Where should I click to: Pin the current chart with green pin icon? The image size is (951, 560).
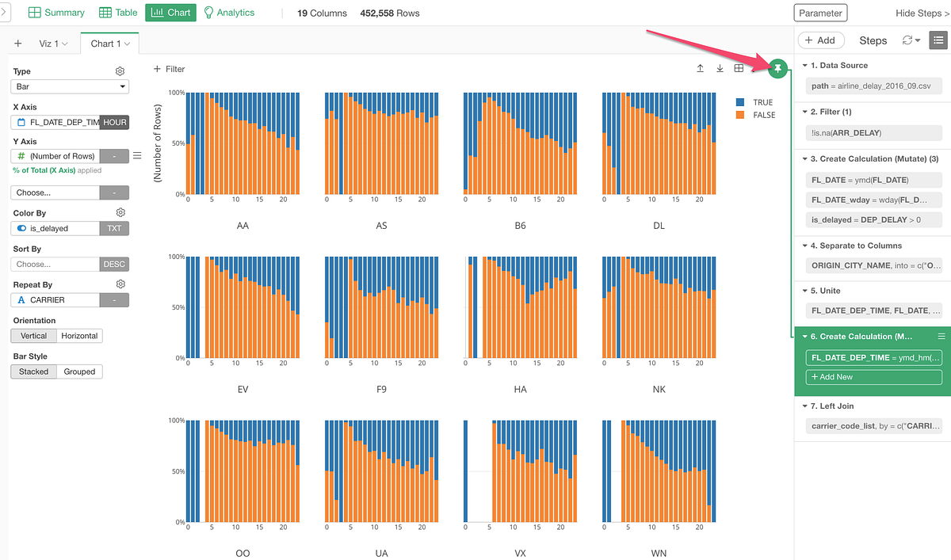pyautogui.click(x=777, y=69)
